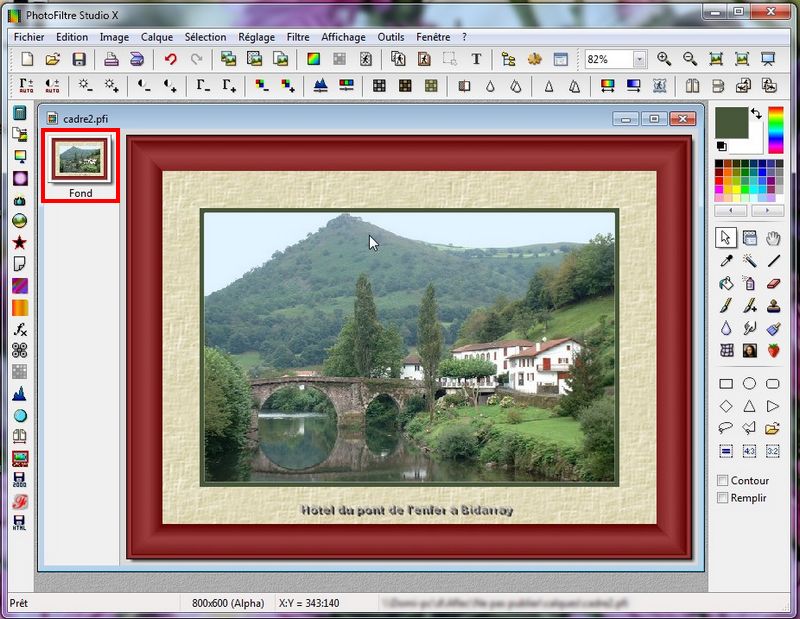Open the Affichage menu

tap(343, 37)
